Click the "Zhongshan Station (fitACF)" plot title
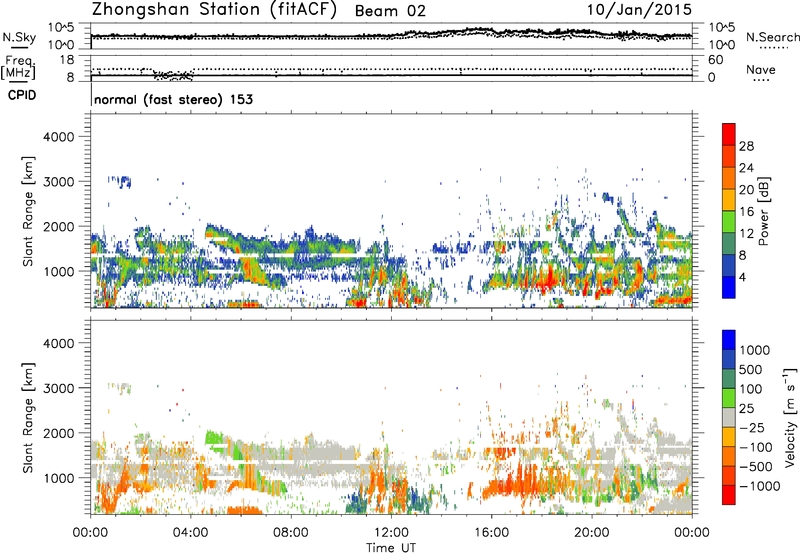This screenshot has width=800, height=554. [x=214, y=10]
